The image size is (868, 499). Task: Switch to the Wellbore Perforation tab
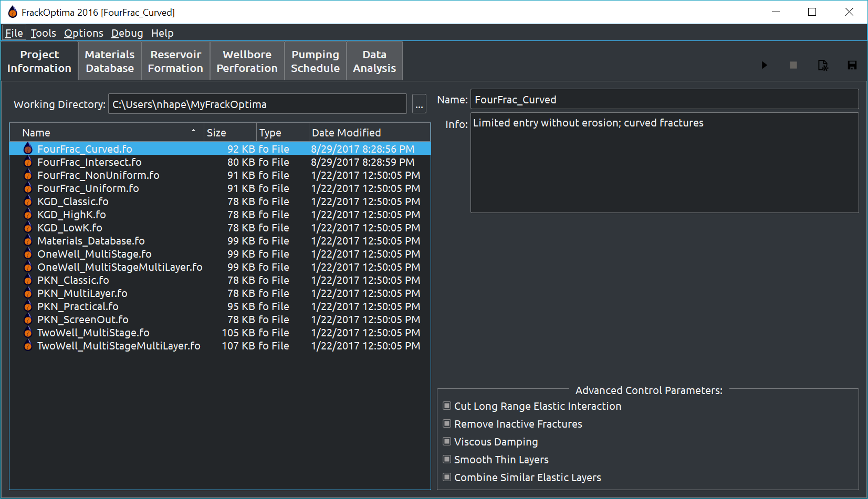pyautogui.click(x=247, y=61)
